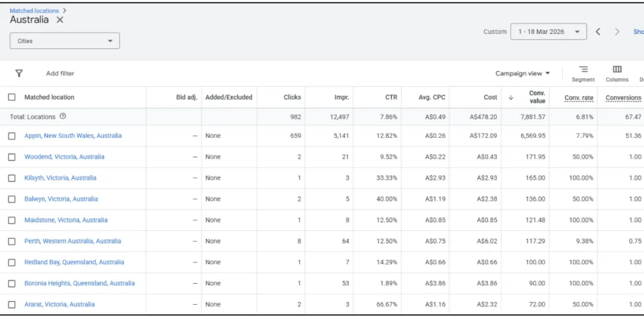Image resolution: width=644 pixels, height=316 pixels.
Task: Tick the Appin row checkbox
Action: (12, 135)
